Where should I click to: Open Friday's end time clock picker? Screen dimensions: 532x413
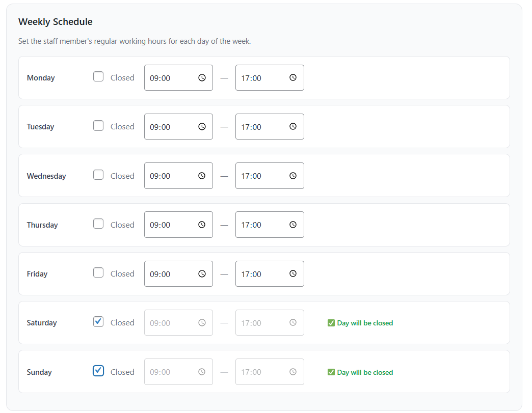coord(293,273)
